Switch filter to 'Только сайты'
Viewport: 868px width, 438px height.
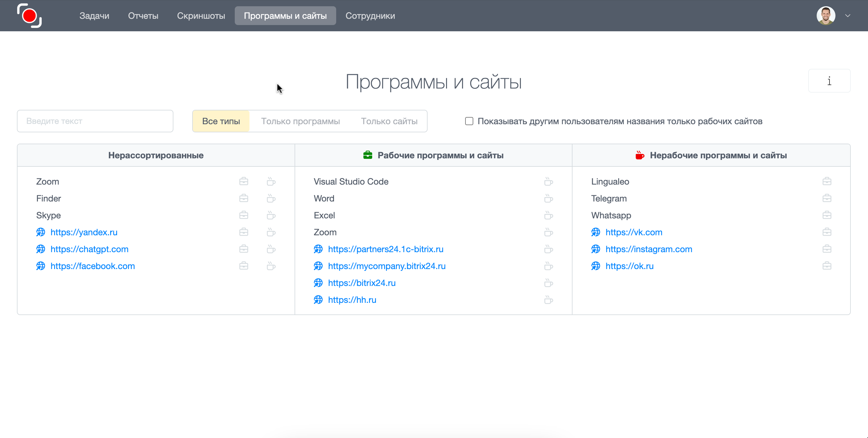(x=389, y=121)
